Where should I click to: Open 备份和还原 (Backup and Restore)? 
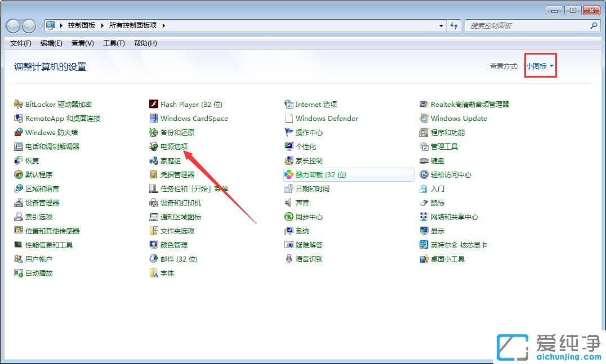[x=176, y=132]
